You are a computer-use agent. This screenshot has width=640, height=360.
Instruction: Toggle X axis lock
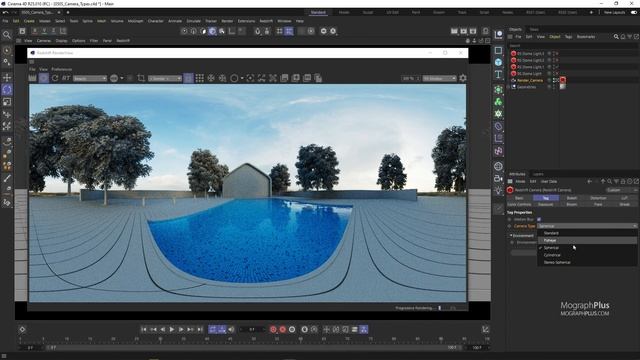(x=35, y=31)
